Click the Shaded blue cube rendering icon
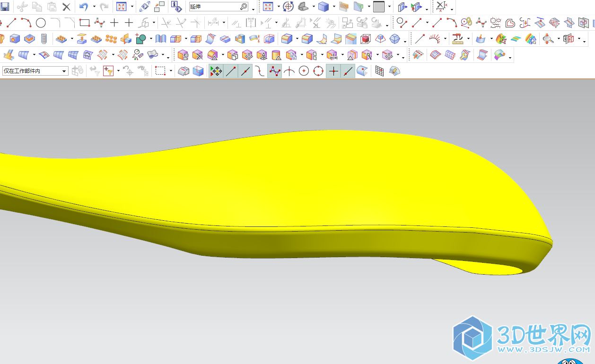Image resolution: width=595 pixels, height=364 pixels. pos(324,7)
